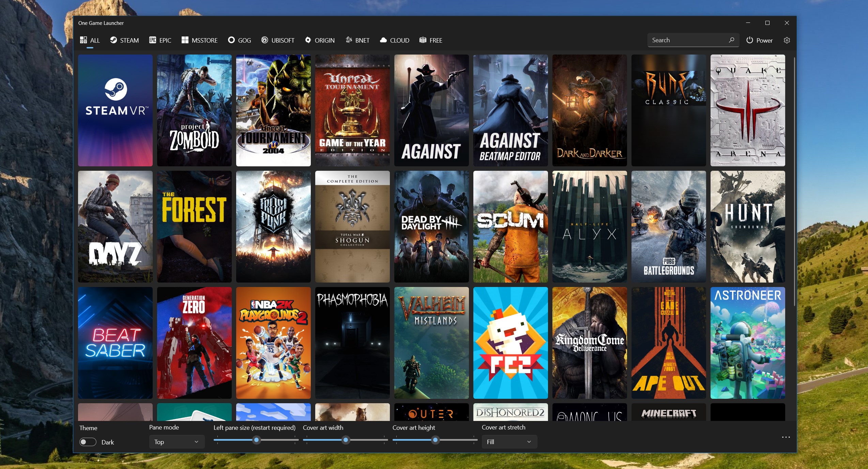This screenshot has width=868, height=469.
Task: Click in the Search field
Action: click(x=687, y=40)
